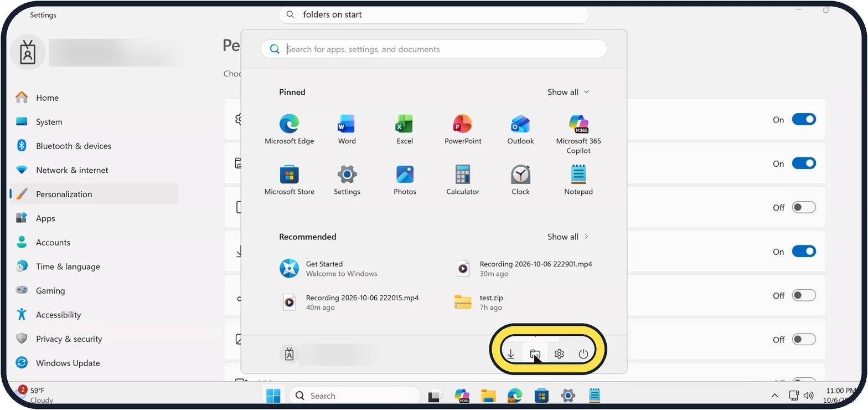This screenshot has width=868, height=410.
Task: Open Downloads folder icon beside Start power button
Action: pyautogui.click(x=511, y=354)
